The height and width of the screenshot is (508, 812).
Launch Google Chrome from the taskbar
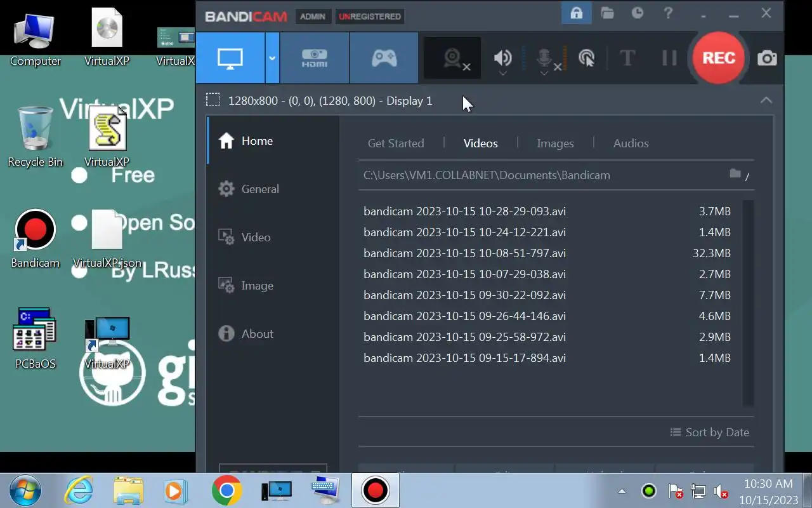click(x=226, y=491)
